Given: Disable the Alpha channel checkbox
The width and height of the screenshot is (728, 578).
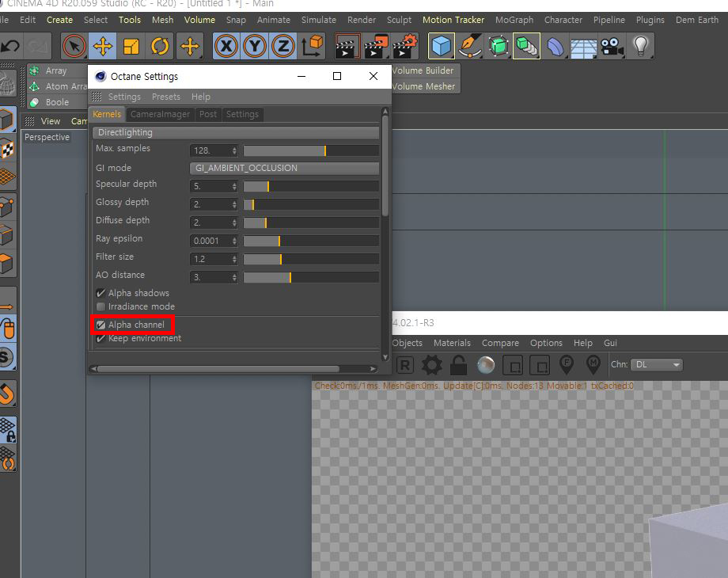Looking at the screenshot, I should point(100,325).
